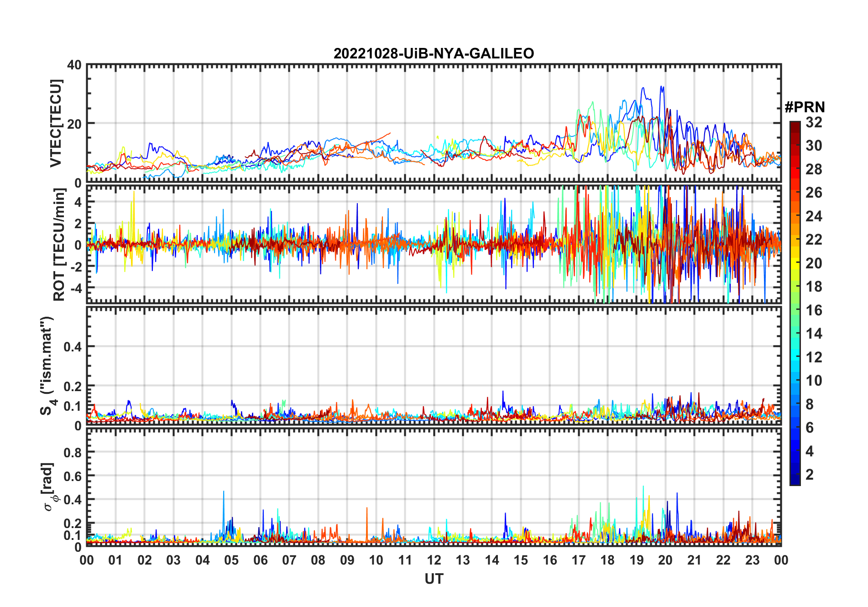Click the 19 hour tick on UT axis
Viewport: 868px width, 607px height.
637,560
